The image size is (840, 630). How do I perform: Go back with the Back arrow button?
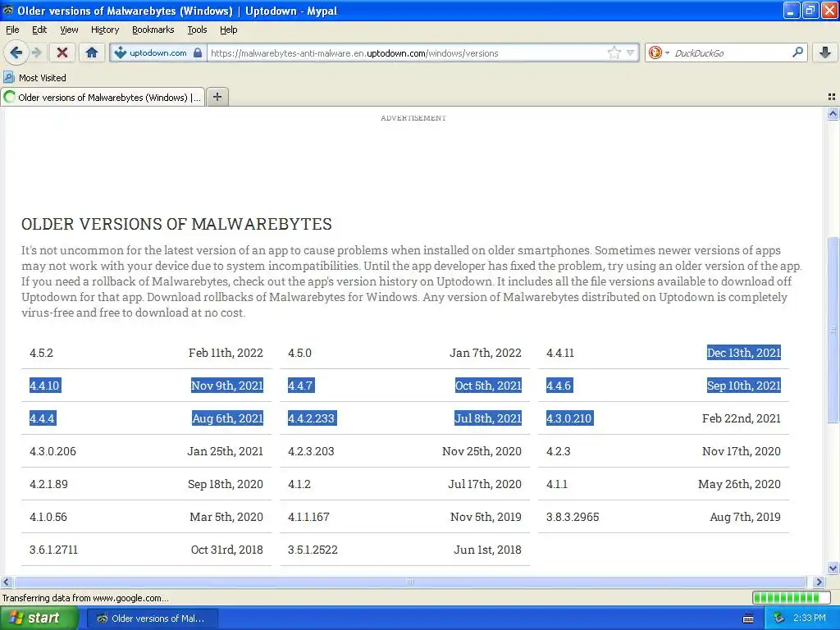tap(16, 52)
